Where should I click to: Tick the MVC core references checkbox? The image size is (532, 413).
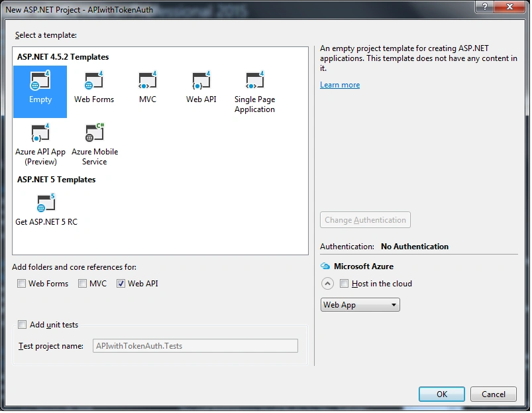pyautogui.click(x=82, y=284)
